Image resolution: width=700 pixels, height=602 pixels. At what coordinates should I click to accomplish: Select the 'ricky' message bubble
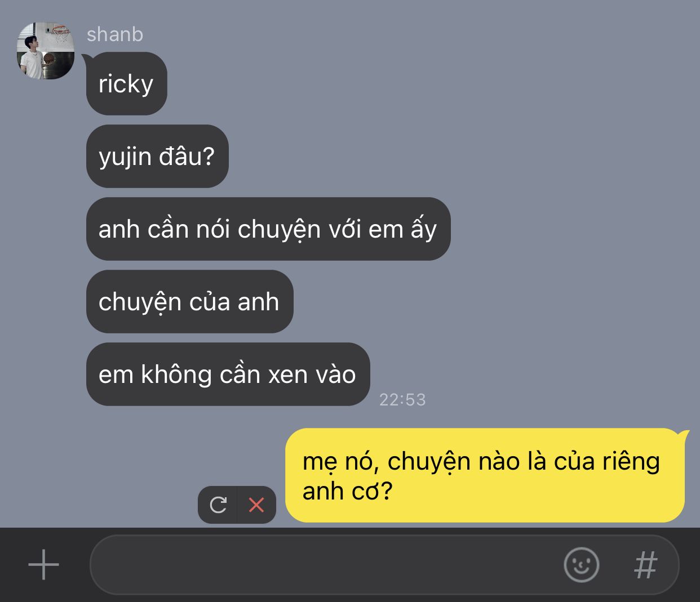pyautogui.click(x=126, y=83)
